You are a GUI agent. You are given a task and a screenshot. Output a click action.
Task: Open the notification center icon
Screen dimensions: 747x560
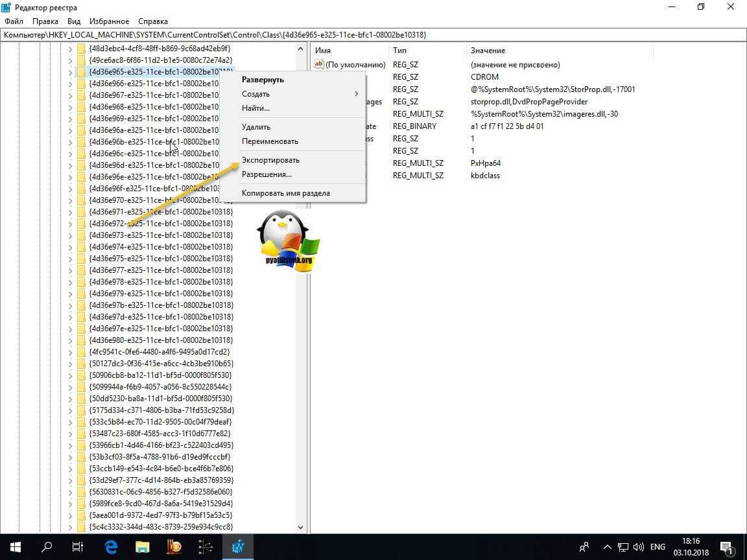pos(726,546)
